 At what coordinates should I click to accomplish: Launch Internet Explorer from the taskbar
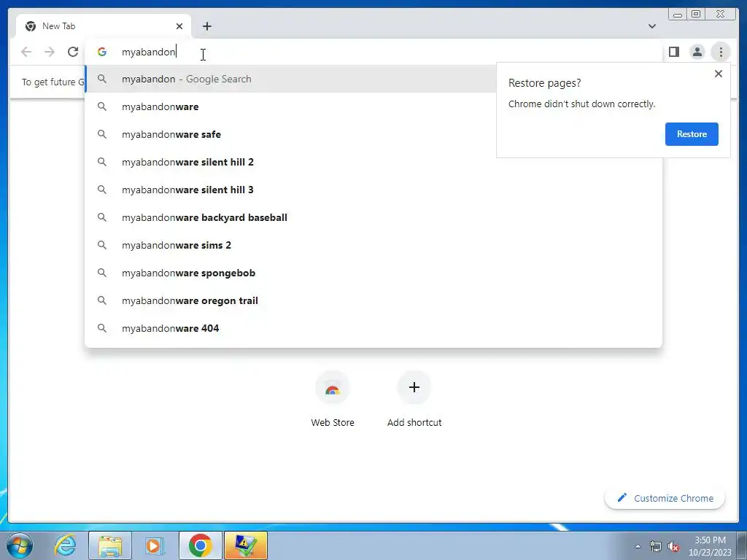coord(65,545)
